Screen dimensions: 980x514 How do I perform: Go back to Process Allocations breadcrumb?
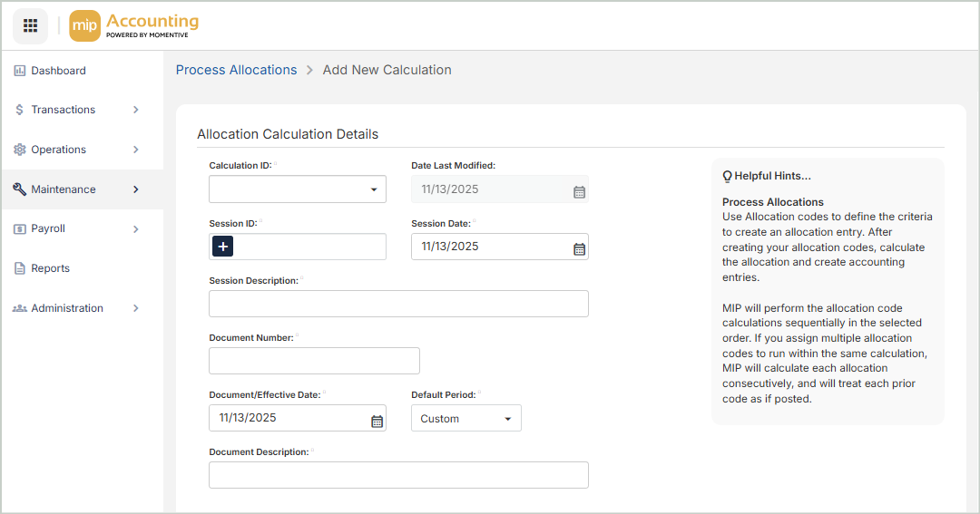(236, 70)
